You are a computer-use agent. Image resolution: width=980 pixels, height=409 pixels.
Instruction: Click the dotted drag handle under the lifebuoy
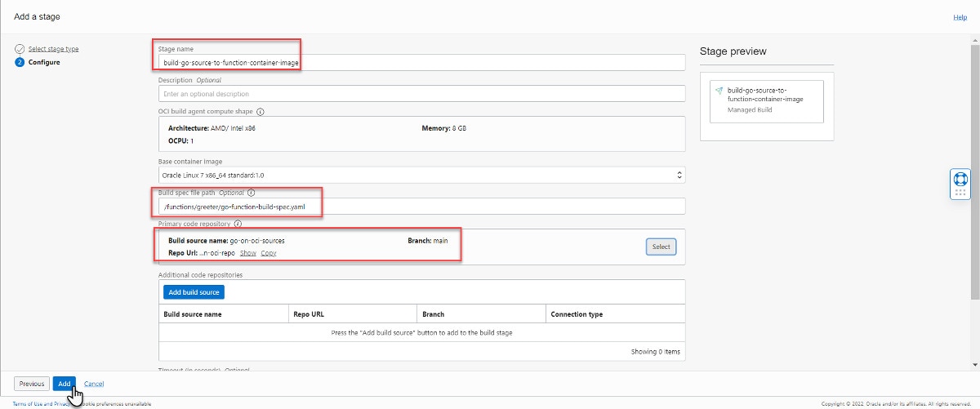(x=960, y=193)
